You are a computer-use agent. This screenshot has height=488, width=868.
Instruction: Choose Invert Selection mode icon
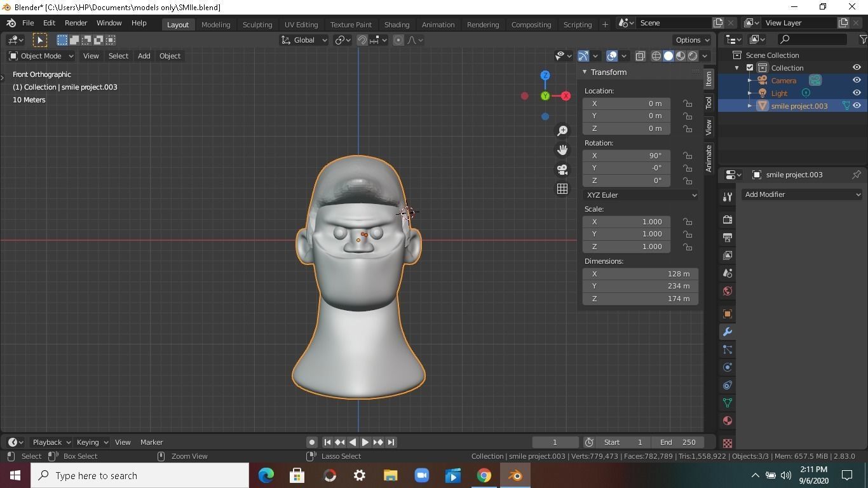pyautogui.click(x=98, y=40)
